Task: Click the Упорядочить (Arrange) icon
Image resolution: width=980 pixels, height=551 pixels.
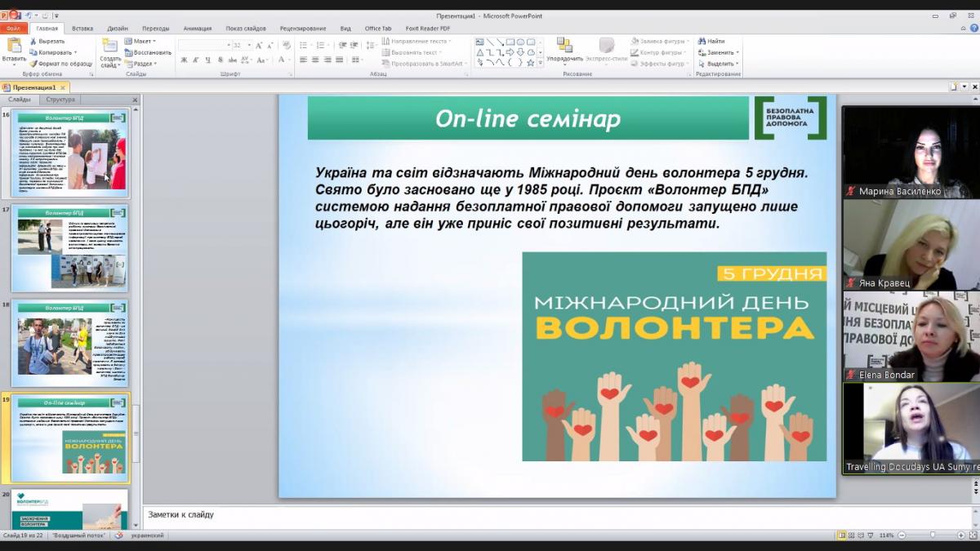Action: click(564, 46)
